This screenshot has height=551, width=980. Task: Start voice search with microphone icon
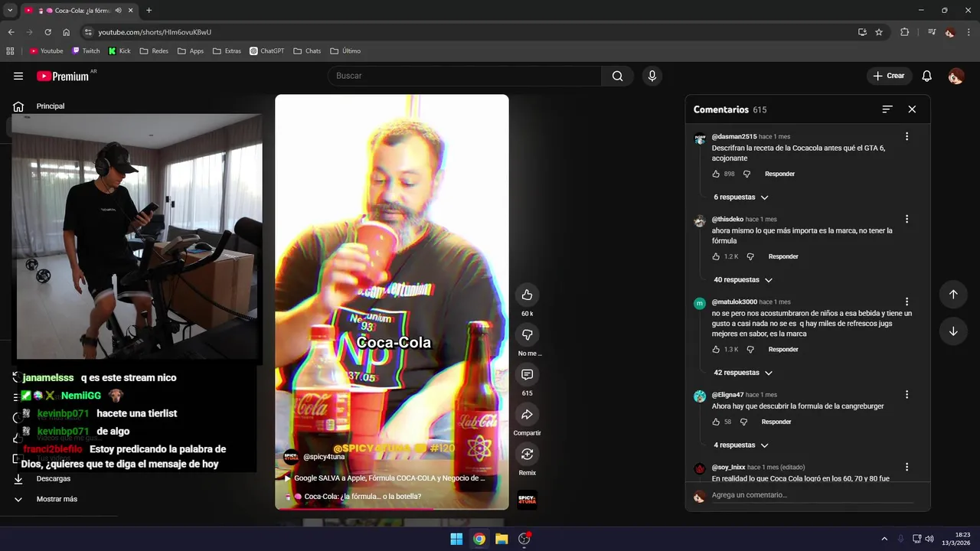coord(652,76)
